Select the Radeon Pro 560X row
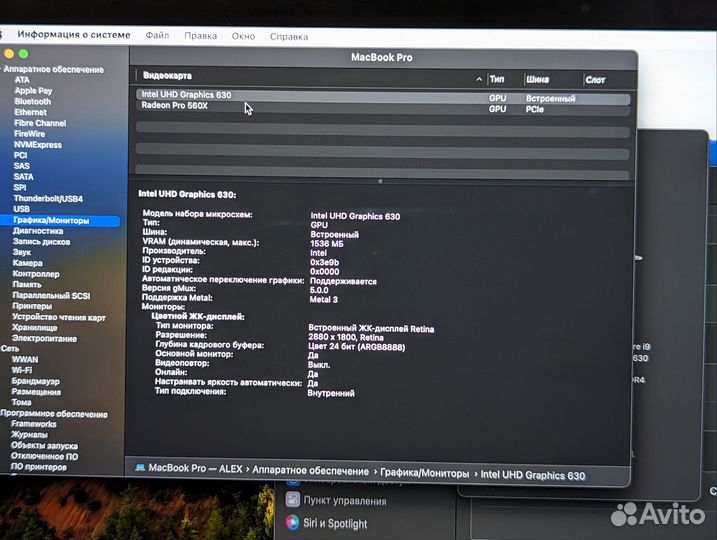The width and height of the screenshot is (717, 540). (383, 107)
